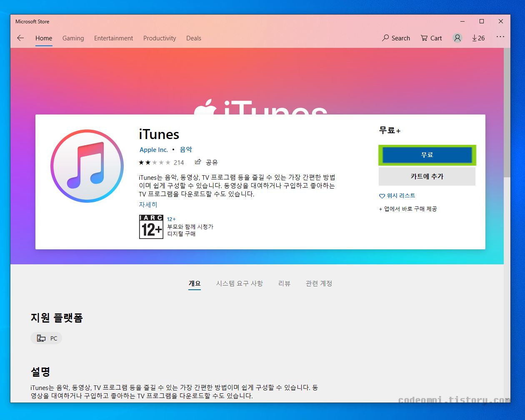Click the IARC 12+ rating badge
Image resolution: width=525 pixels, height=420 pixels.
[x=151, y=227]
